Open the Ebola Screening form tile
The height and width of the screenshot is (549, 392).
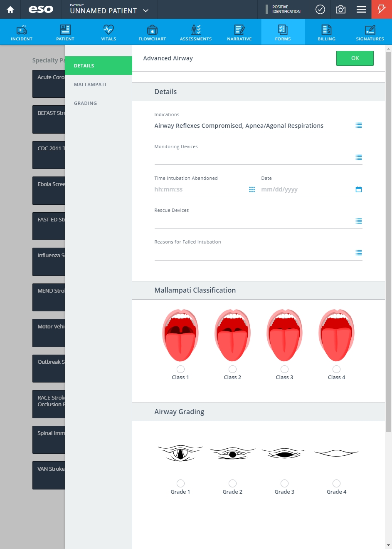(49, 191)
